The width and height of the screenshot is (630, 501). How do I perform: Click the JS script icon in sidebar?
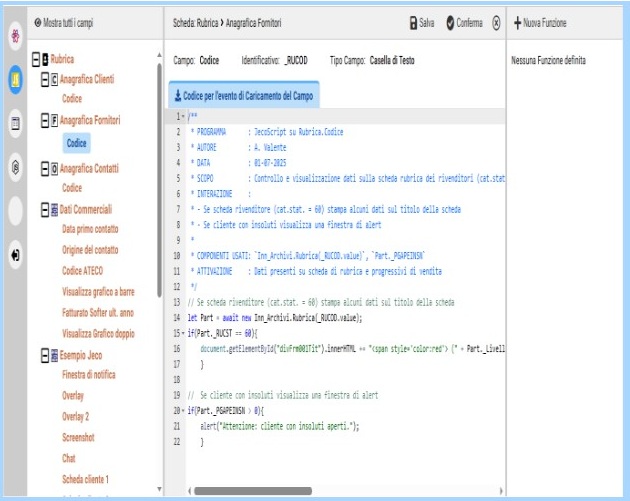15,77
